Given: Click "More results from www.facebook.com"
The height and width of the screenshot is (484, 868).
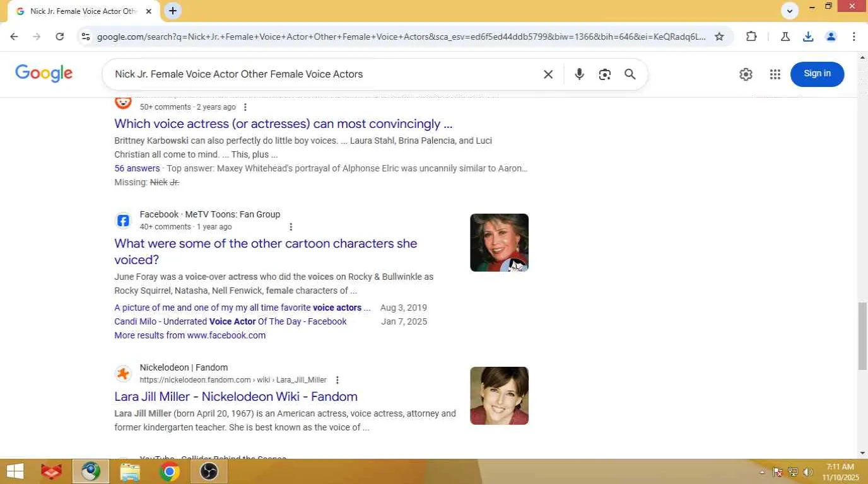Looking at the screenshot, I should [x=190, y=335].
